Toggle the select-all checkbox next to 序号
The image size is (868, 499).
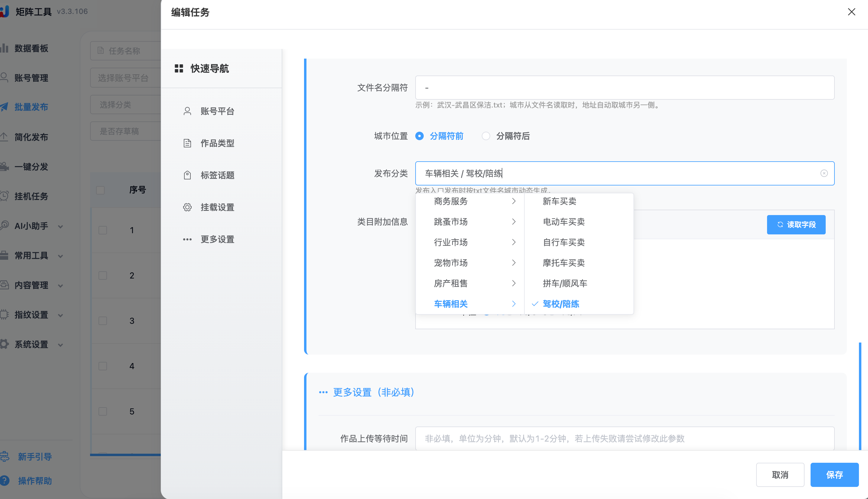click(x=100, y=190)
